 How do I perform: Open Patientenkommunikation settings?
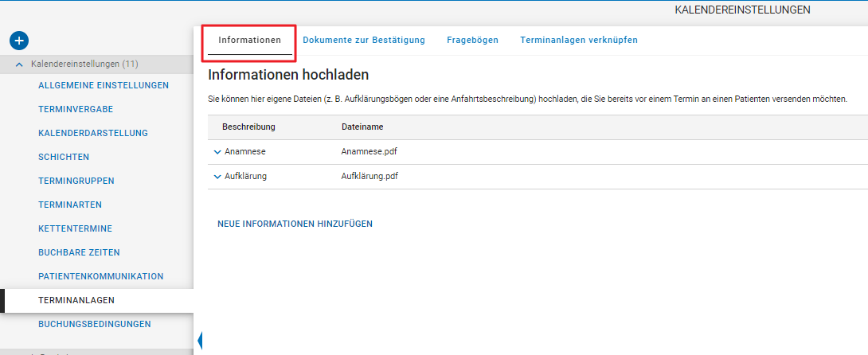click(x=100, y=276)
